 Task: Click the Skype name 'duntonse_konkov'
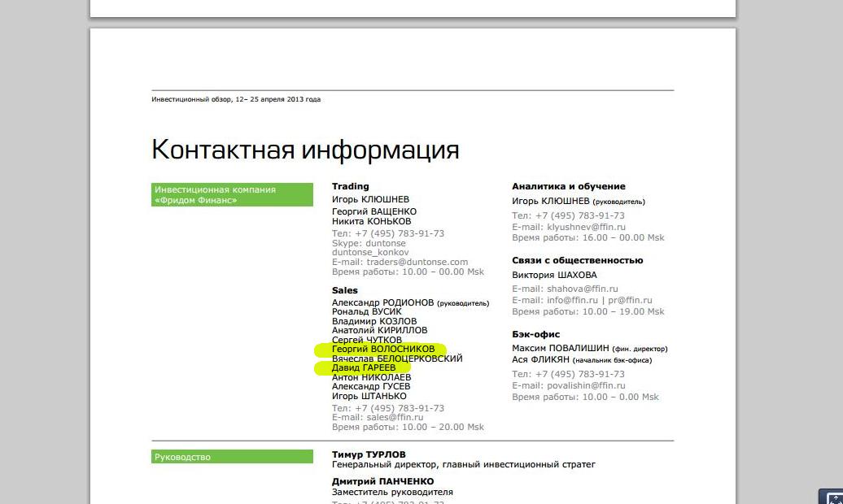pos(370,253)
